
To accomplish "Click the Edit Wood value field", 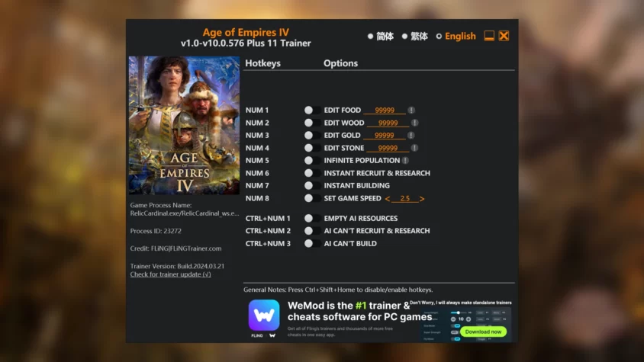I will 388,123.
